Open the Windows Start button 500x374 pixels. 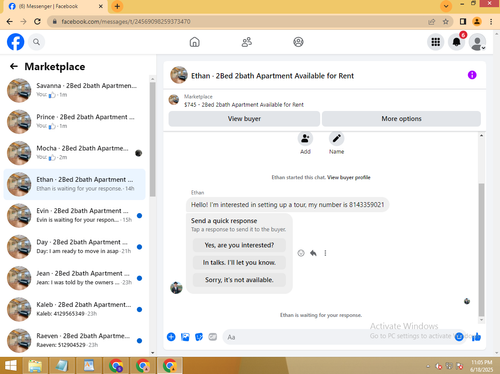point(11,366)
